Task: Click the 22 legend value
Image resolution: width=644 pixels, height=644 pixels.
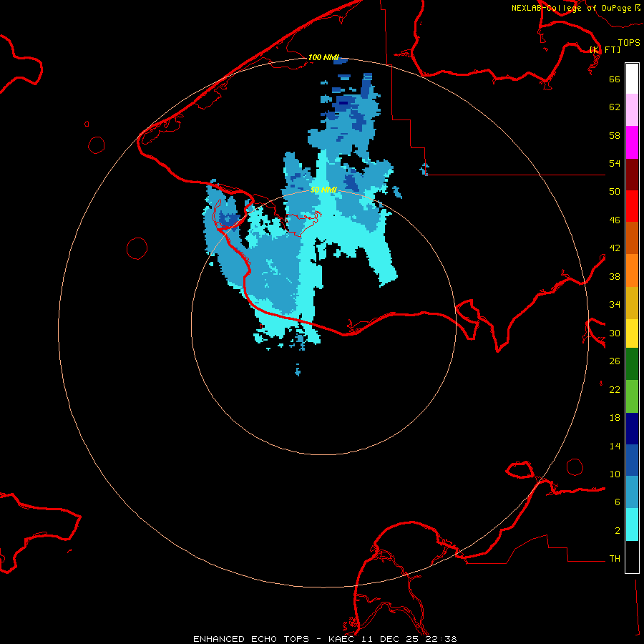Action: [615, 389]
